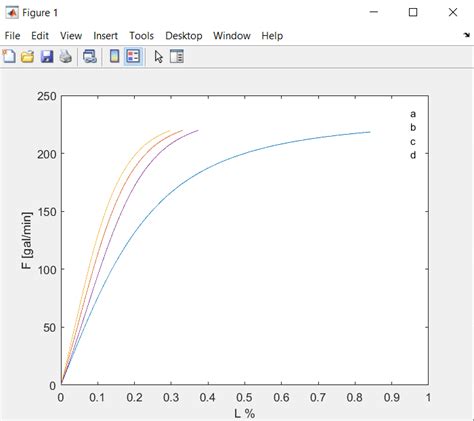This screenshot has width=474, height=421.
Task: Click the x-axis tick label 1
Action: tap(428, 397)
